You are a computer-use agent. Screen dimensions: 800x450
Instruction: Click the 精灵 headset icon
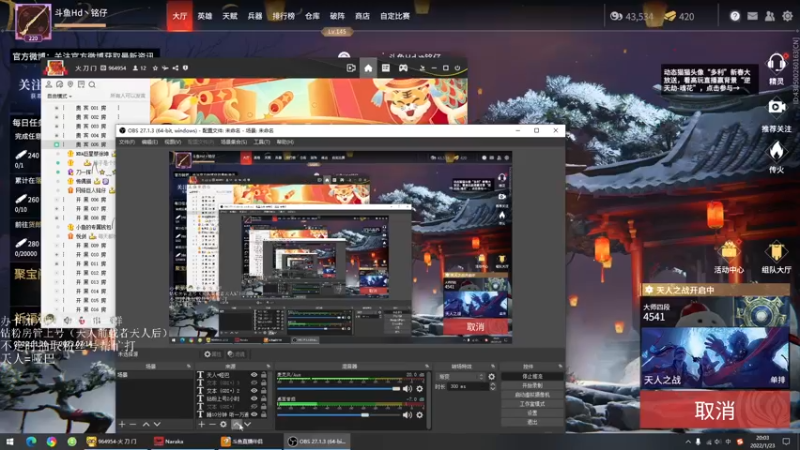pos(777,65)
